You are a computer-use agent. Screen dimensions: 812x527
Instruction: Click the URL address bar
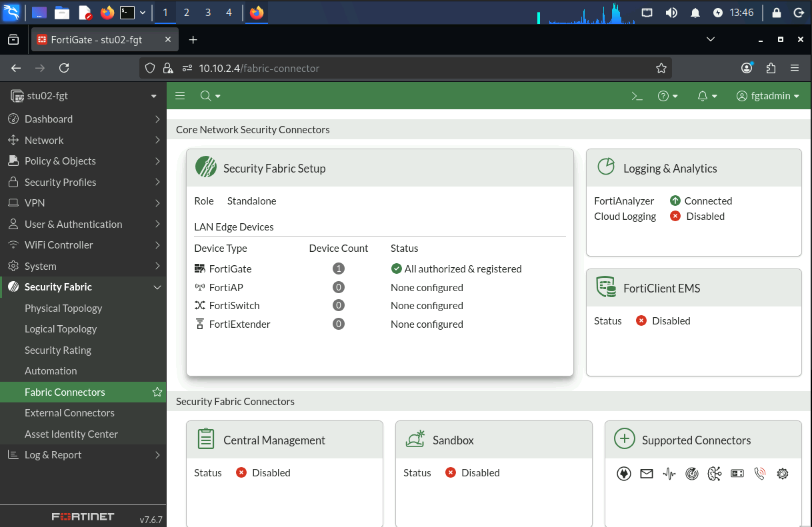(x=405, y=68)
